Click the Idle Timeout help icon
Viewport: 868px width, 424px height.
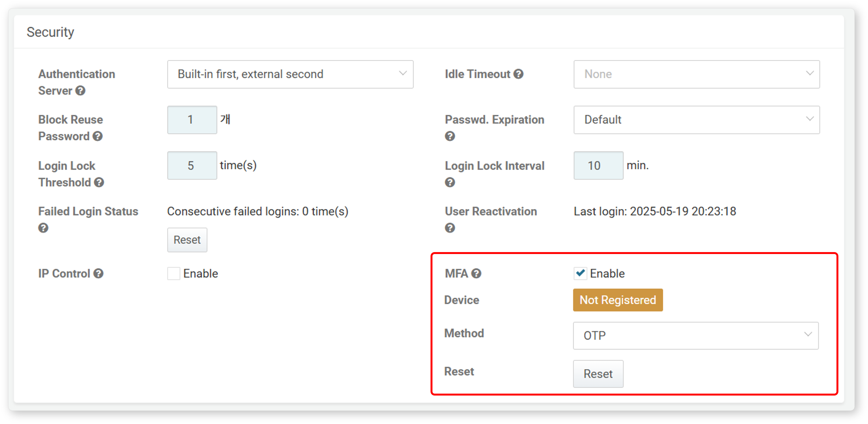pyautogui.click(x=518, y=74)
